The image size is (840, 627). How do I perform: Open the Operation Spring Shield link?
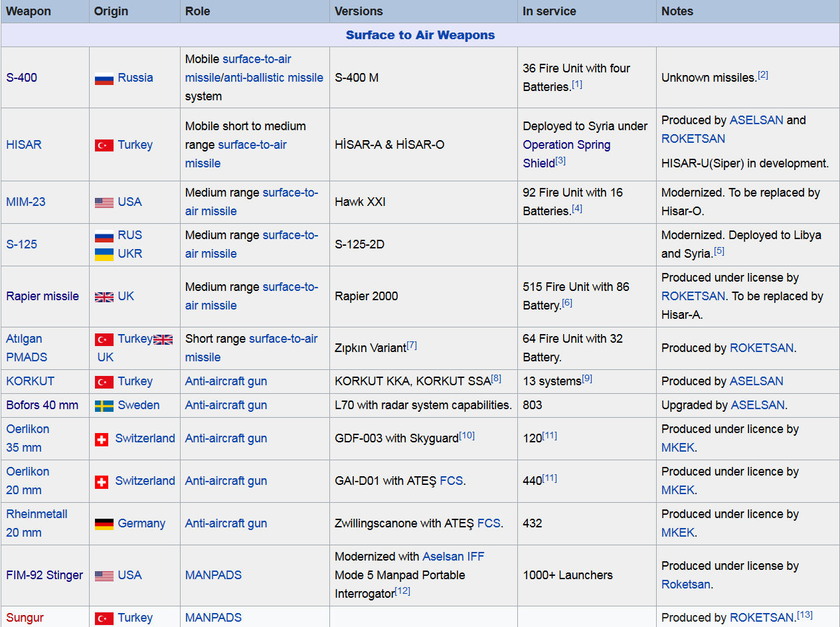click(x=566, y=153)
